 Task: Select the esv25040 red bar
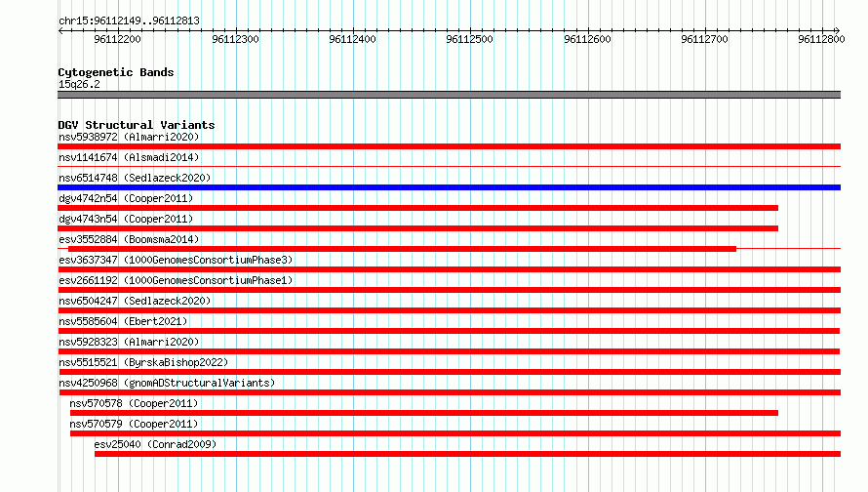tap(468, 454)
